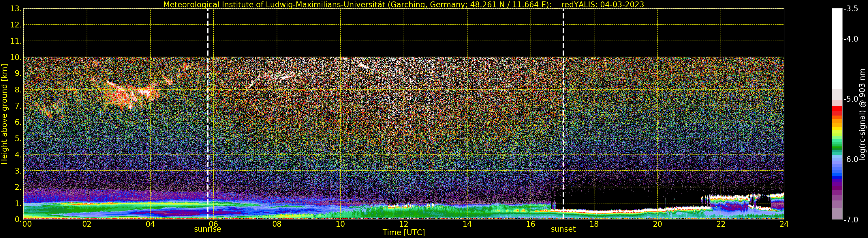Click the height axis tick '7.'
This screenshot has height=238, width=868.
coord(18,106)
